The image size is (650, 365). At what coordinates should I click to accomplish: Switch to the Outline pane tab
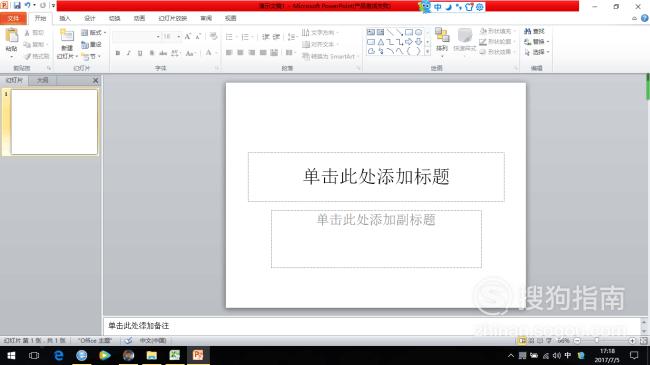42,80
